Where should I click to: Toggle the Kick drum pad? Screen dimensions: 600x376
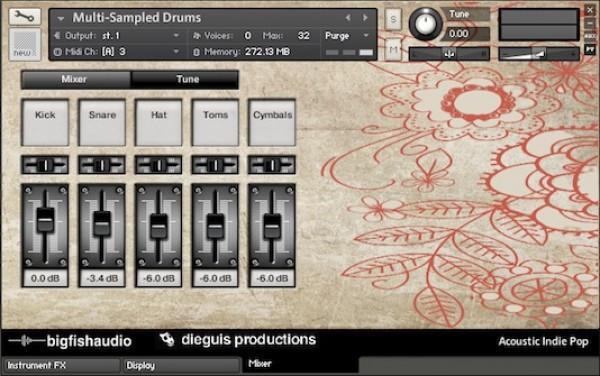click(45, 122)
